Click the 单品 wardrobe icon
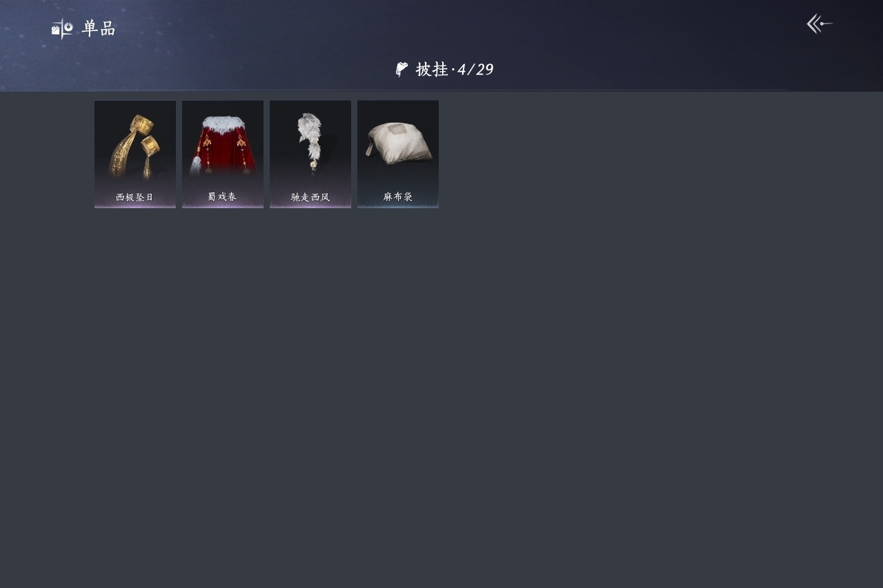Viewport: 883px width, 588px height. tap(62, 29)
